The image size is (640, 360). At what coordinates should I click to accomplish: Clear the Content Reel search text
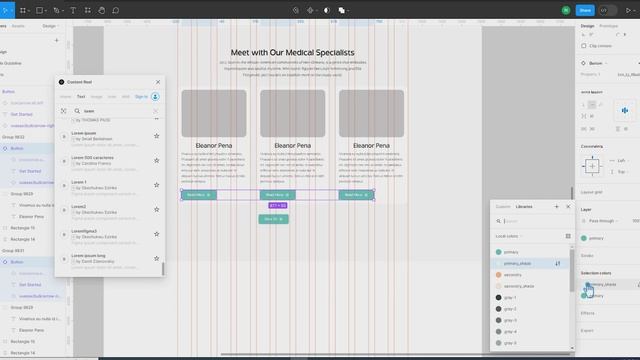pyautogui.click(x=156, y=111)
